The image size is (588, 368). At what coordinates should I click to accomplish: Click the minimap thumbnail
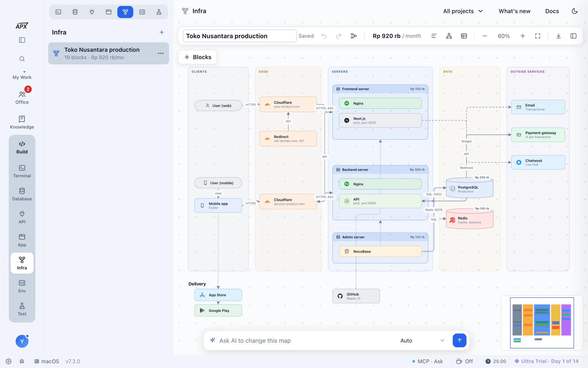pyautogui.click(x=542, y=323)
